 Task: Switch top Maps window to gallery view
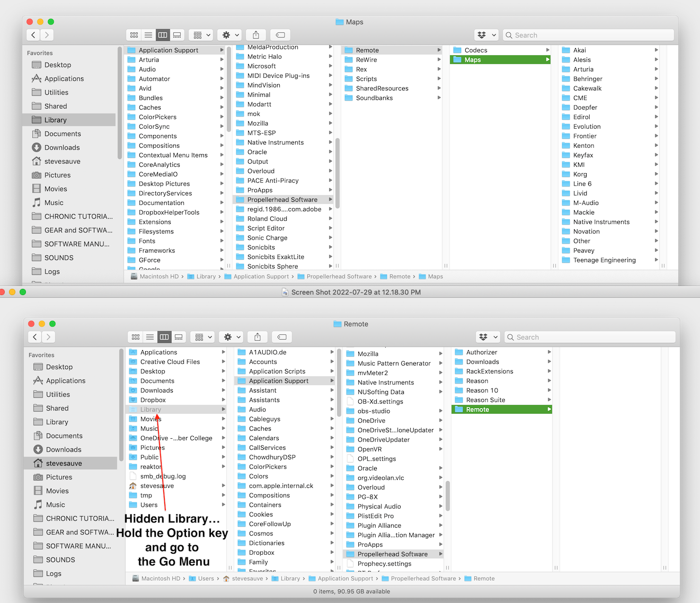click(x=177, y=35)
